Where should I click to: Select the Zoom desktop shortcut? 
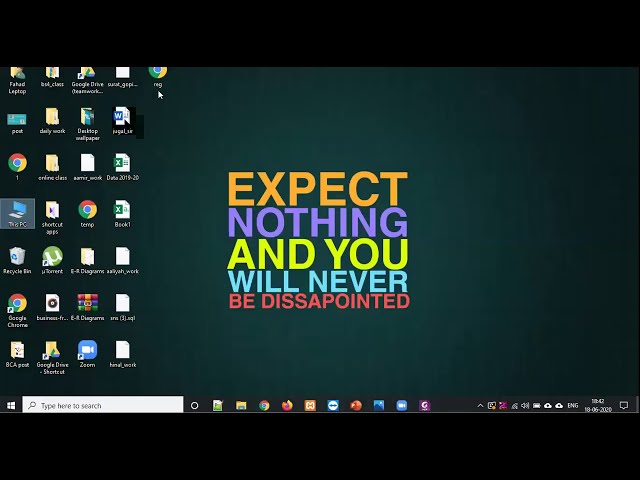pos(87,354)
